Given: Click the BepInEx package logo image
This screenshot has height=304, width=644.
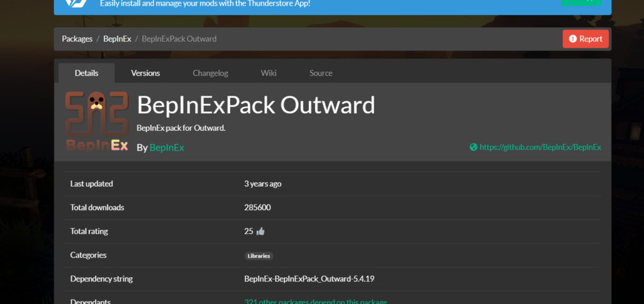Looking at the screenshot, I should click(x=97, y=121).
